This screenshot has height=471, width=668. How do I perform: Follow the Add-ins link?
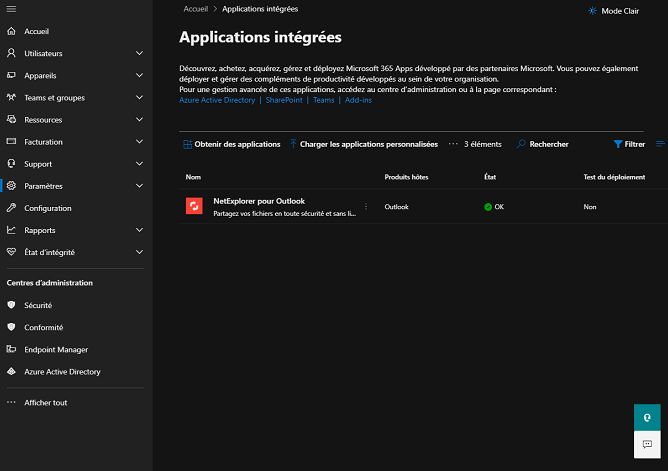(358, 100)
